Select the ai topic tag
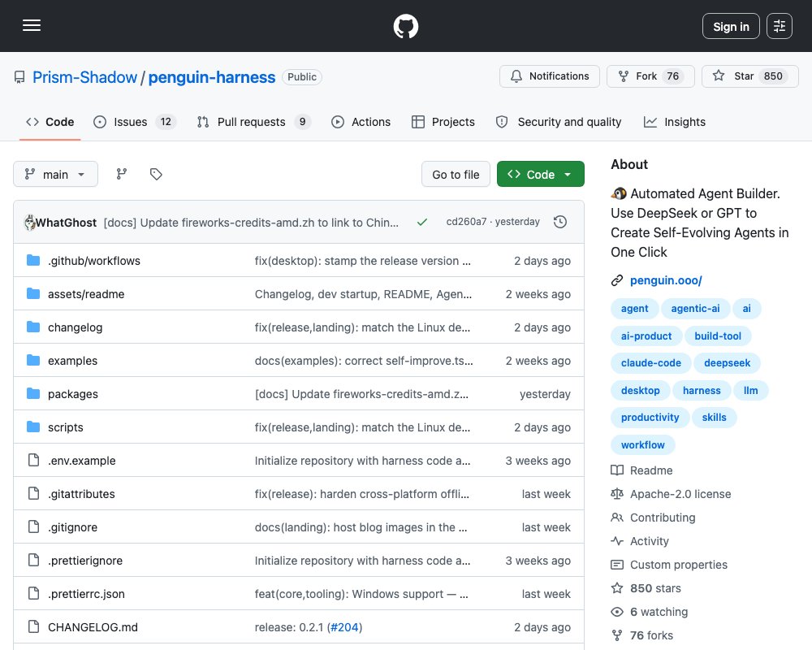The image size is (812, 650). (746, 309)
